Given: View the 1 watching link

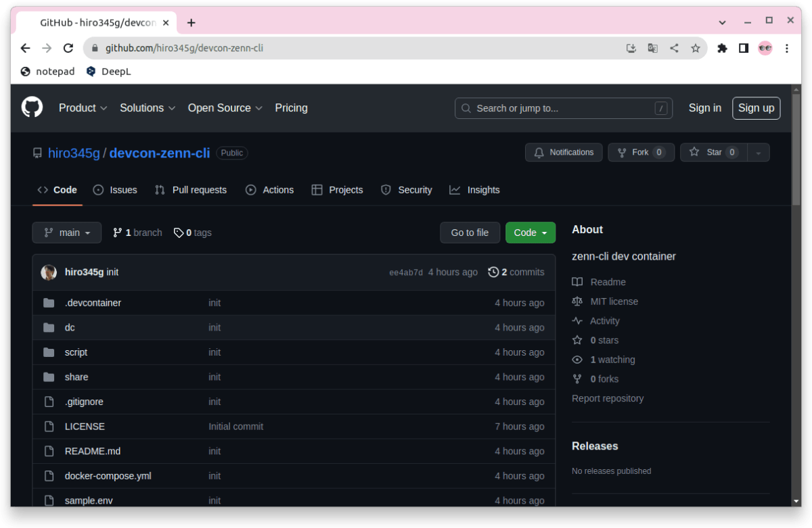Looking at the screenshot, I should [604, 360].
